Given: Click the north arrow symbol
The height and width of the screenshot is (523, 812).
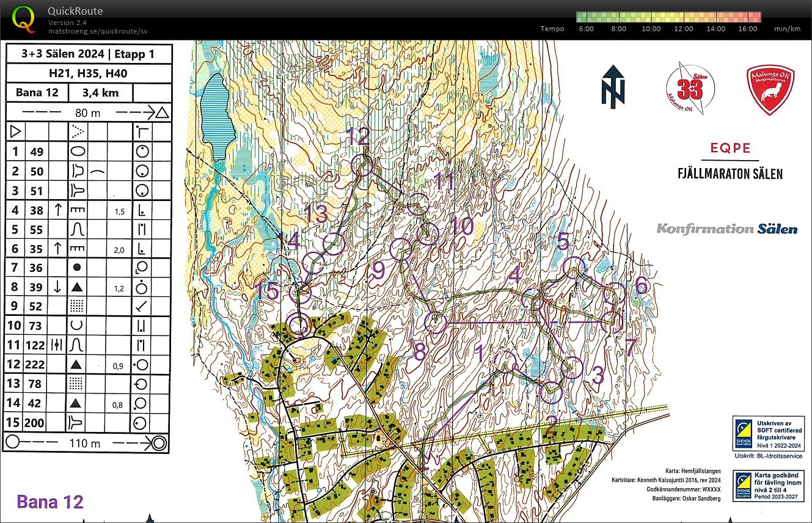Looking at the screenshot, I should coord(613,87).
